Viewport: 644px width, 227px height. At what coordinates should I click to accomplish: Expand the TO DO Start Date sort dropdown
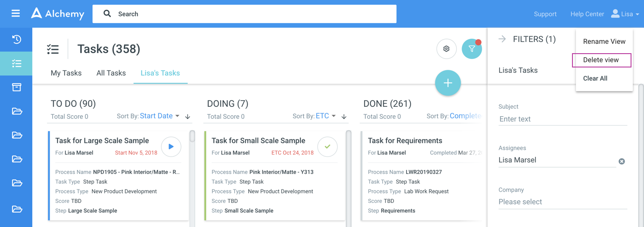160,116
